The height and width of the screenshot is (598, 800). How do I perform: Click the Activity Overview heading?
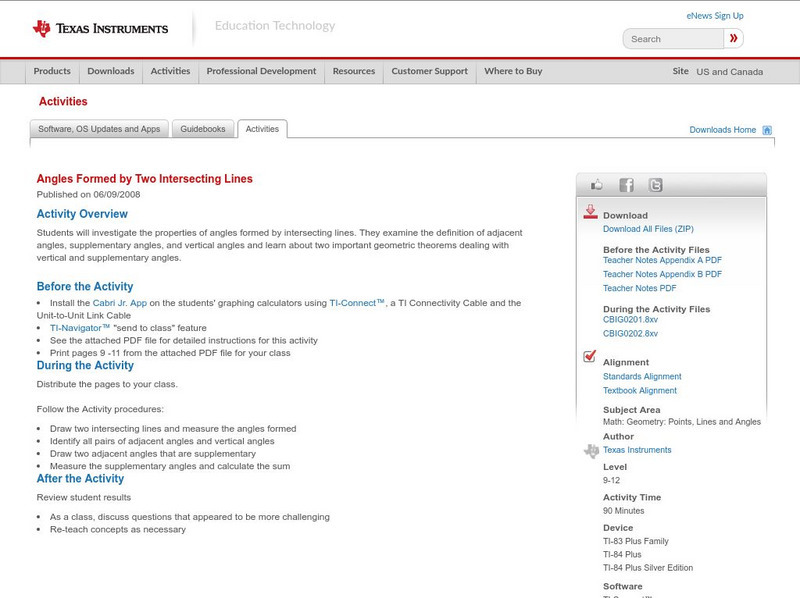[82, 214]
